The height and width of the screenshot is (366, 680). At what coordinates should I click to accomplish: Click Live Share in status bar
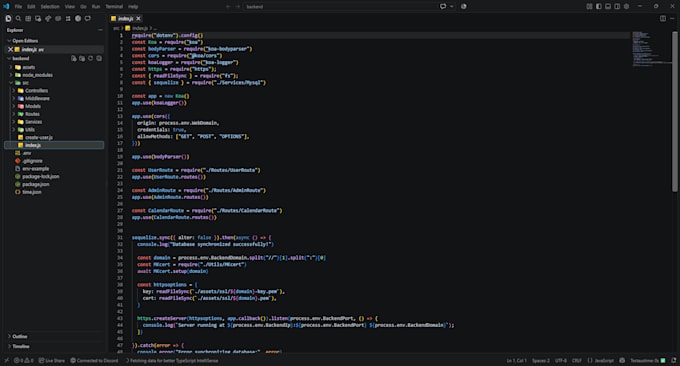[52, 360]
